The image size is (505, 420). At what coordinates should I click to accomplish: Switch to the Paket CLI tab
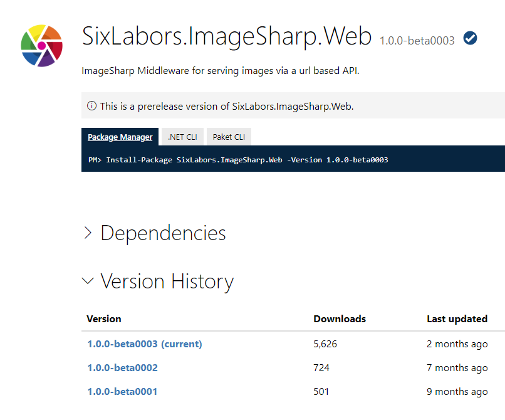tap(228, 136)
